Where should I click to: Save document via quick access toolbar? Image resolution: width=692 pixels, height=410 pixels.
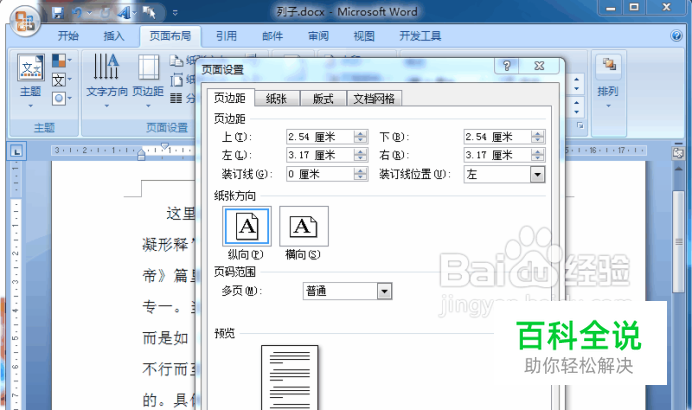coord(58,13)
